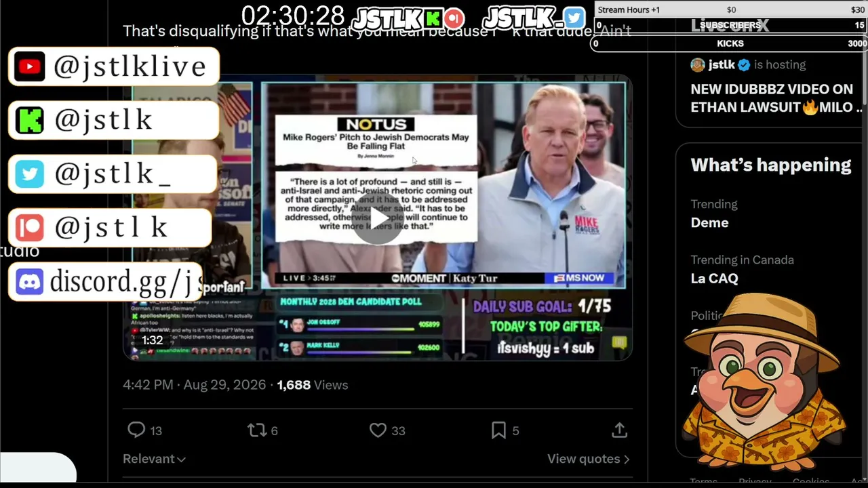
Task: Click the red Patreon icon in the top banner
Action: click(x=454, y=18)
